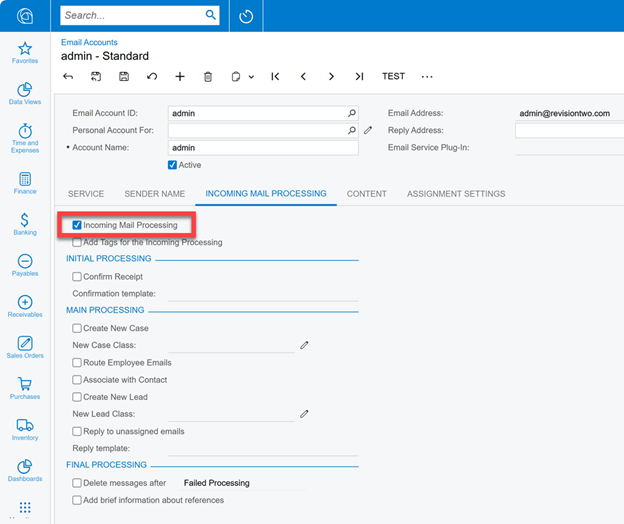Open more items grid menu

(25, 507)
